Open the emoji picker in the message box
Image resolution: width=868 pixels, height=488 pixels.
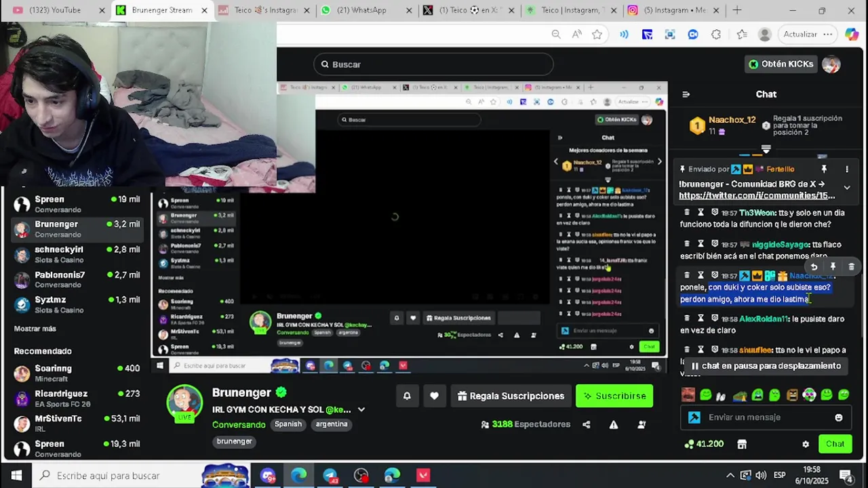pos(839,418)
